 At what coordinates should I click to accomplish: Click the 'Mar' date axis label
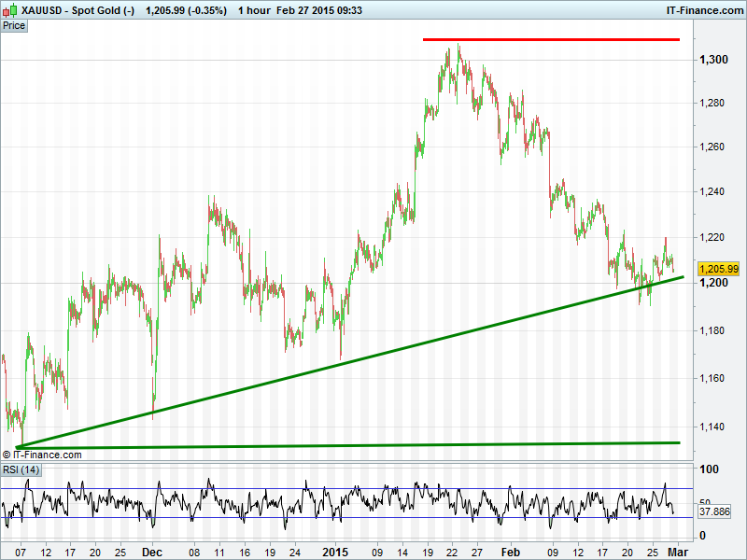pos(677,553)
